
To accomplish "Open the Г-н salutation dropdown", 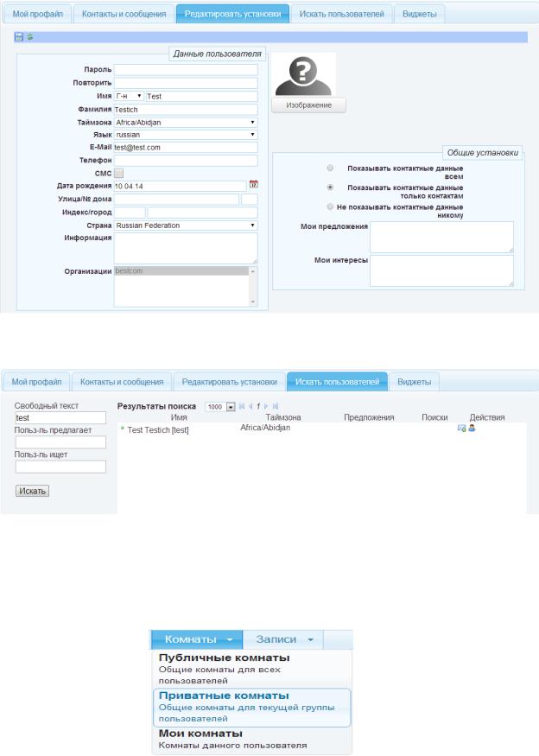I will (x=129, y=96).
